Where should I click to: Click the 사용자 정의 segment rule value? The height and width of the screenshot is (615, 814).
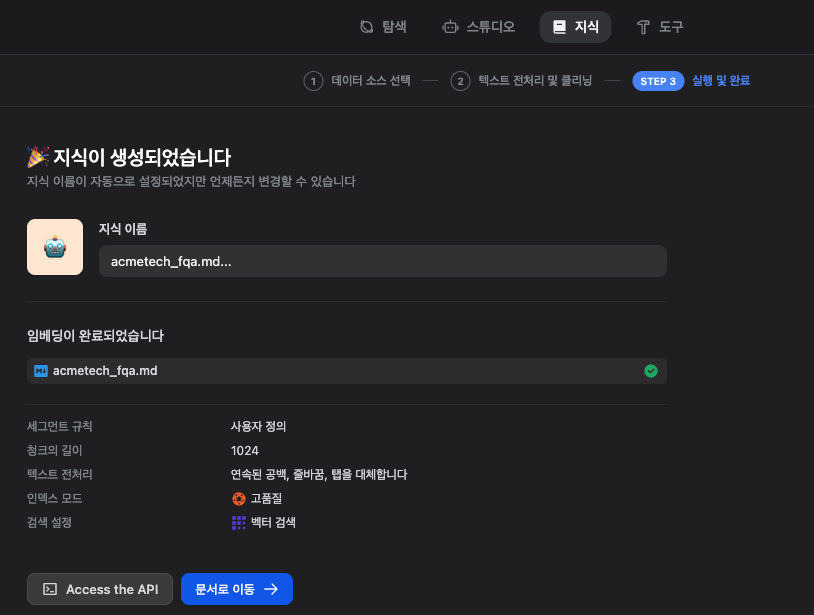(x=259, y=427)
